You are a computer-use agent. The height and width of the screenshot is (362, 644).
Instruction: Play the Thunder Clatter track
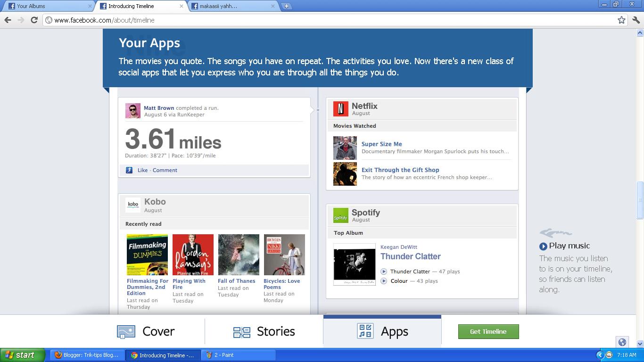[x=384, y=271]
